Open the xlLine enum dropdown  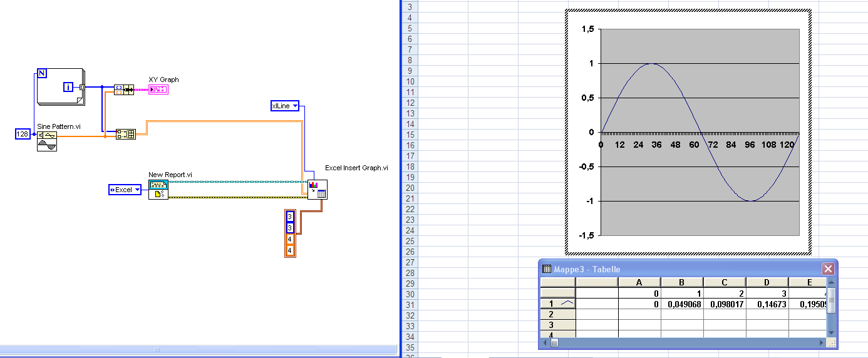tap(285, 106)
